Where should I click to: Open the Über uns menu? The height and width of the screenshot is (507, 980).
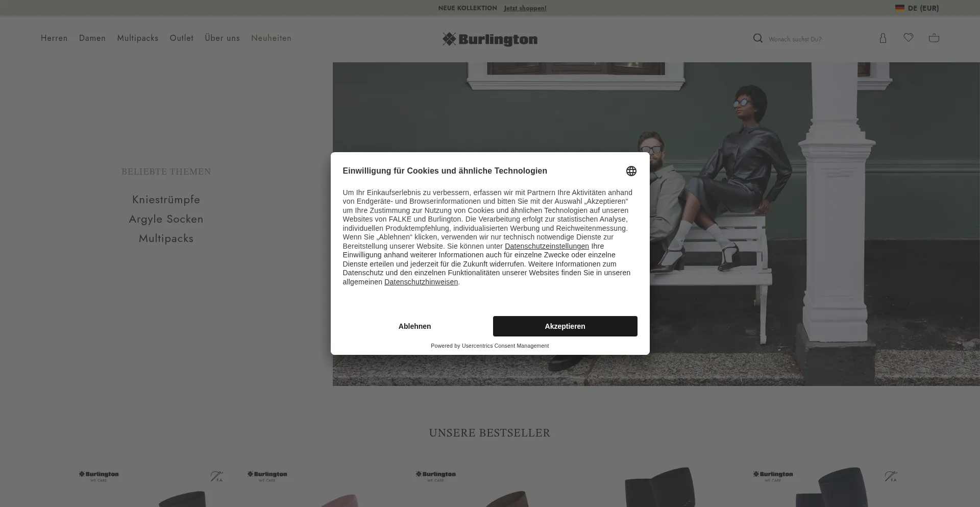(x=222, y=38)
